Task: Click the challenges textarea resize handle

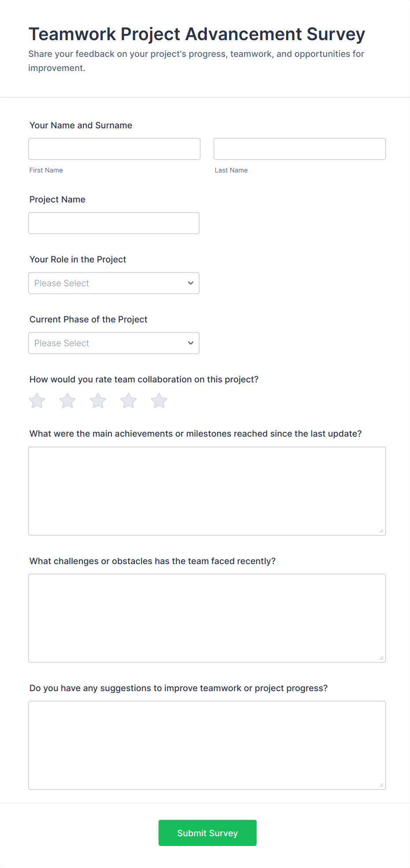Action: click(381, 658)
